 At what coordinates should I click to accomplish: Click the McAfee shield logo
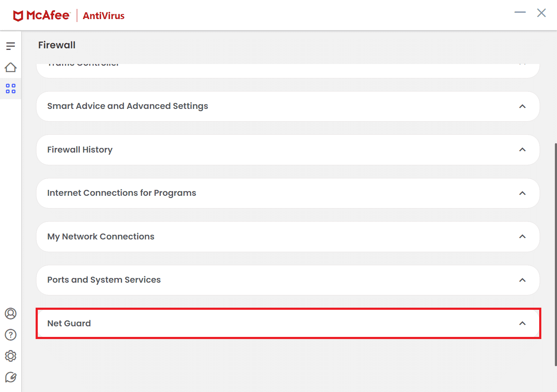tap(18, 16)
